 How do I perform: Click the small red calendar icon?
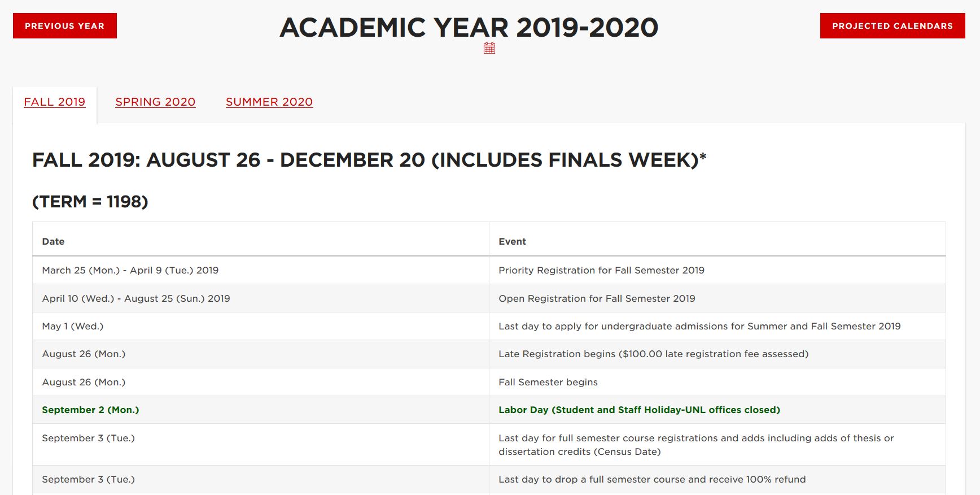[489, 49]
